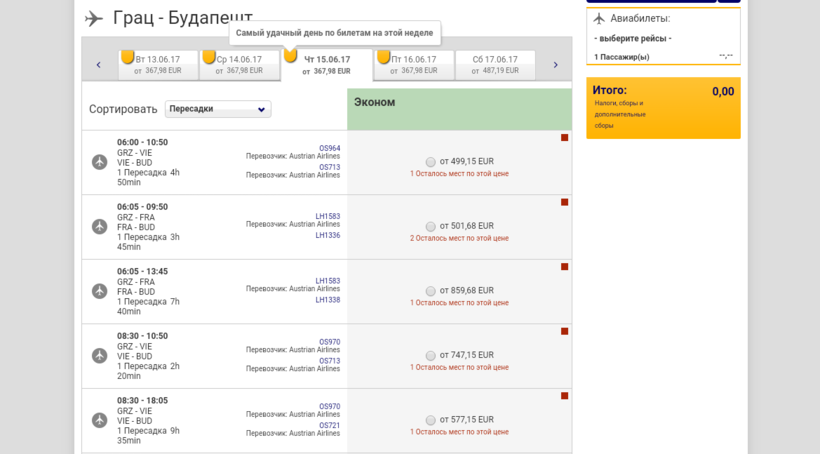Click red square marker on the 859,68 EUR fare
Screen dimensions: 820x454
coord(564,267)
